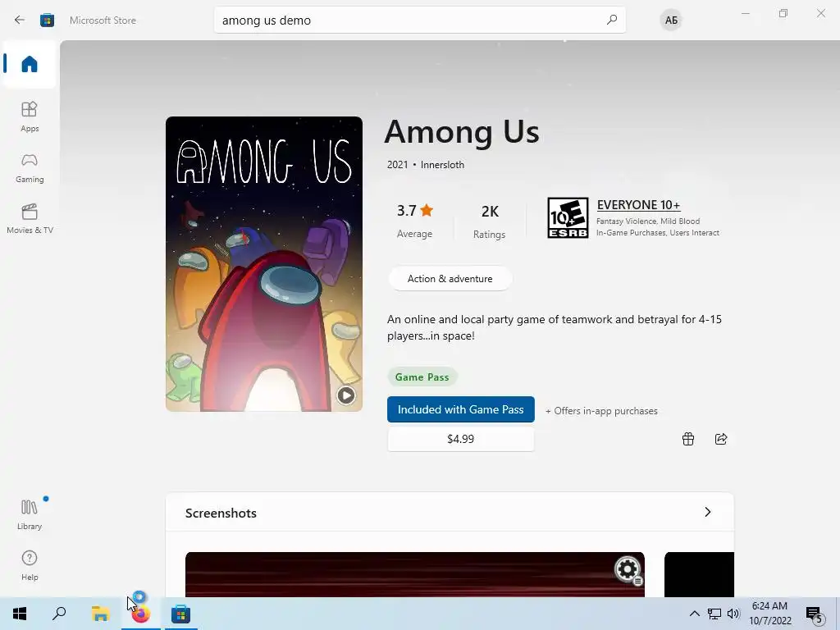Screen dimensions: 840x630
Task: Click the search box with 'among us demo'
Action: pyautogui.click(x=419, y=21)
